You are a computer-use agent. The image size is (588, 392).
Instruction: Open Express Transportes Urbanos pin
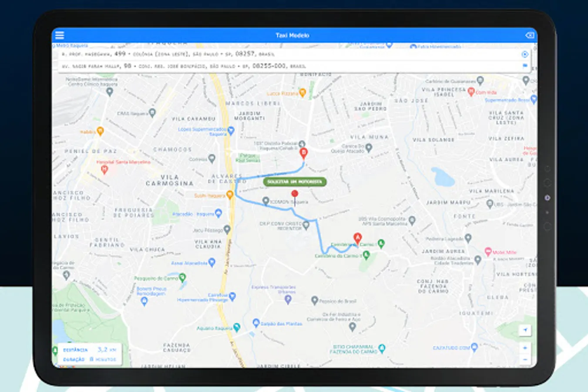point(288,300)
